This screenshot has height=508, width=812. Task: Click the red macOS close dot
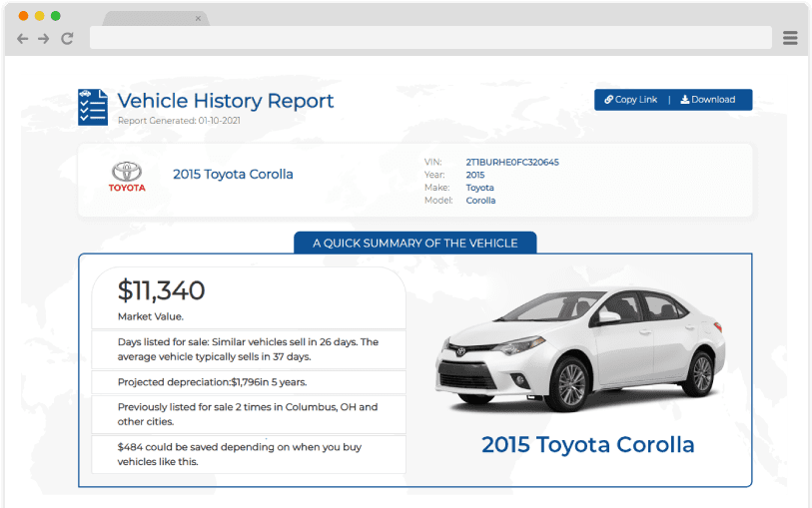point(23,16)
